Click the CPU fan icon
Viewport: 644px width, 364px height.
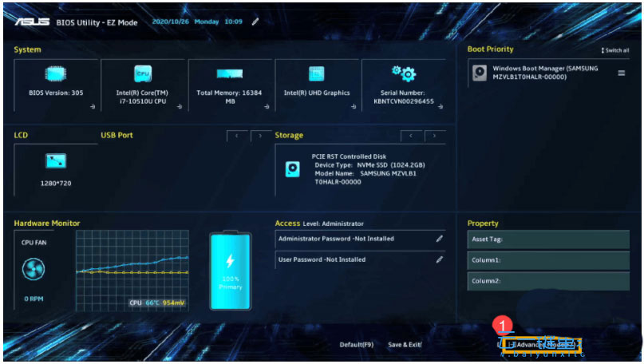pyautogui.click(x=34, y=270)
